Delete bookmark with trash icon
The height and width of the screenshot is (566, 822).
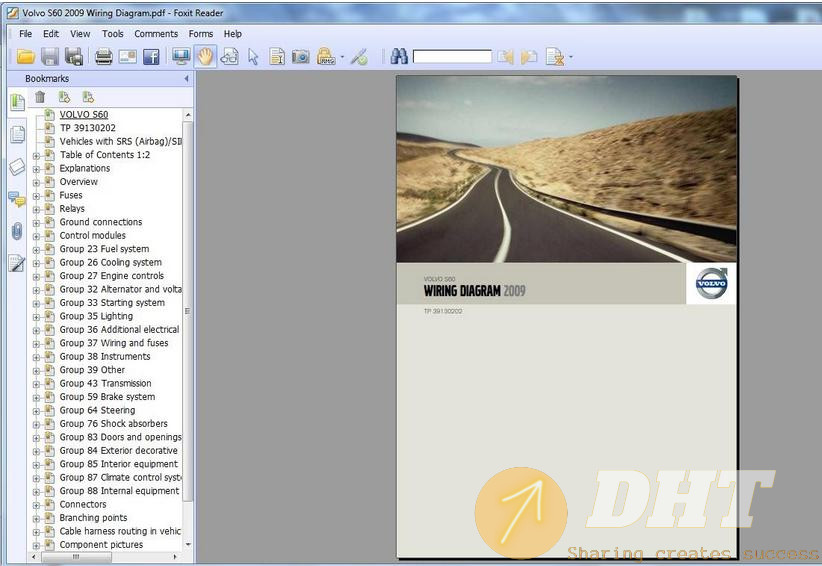click(x=40, y=97)
